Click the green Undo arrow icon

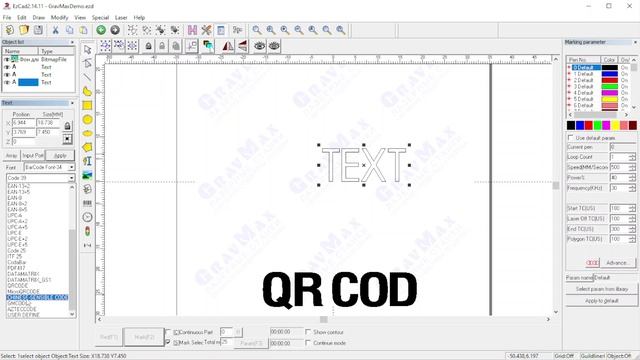point(101,30)
